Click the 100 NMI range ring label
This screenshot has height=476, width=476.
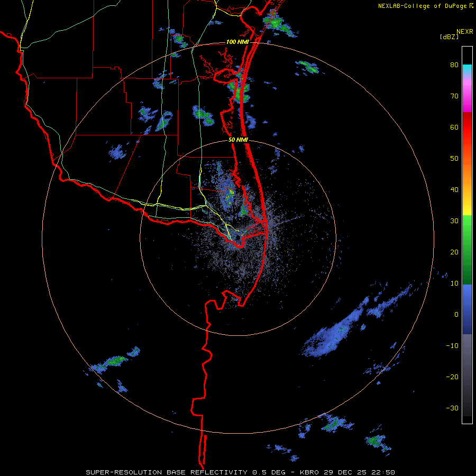point(237,42)
